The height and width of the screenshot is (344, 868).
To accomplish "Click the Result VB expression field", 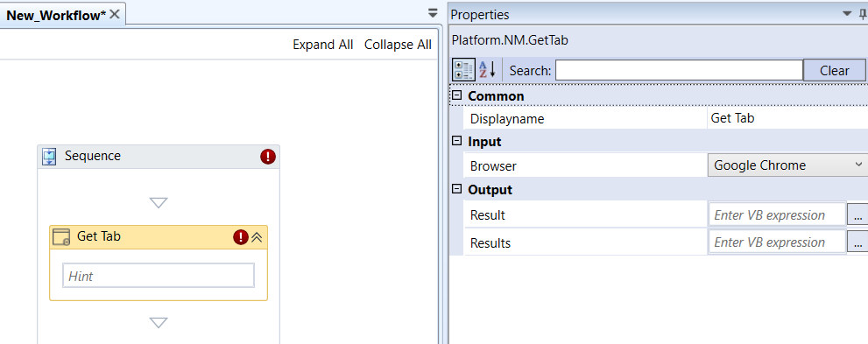I will coord(777,214).
